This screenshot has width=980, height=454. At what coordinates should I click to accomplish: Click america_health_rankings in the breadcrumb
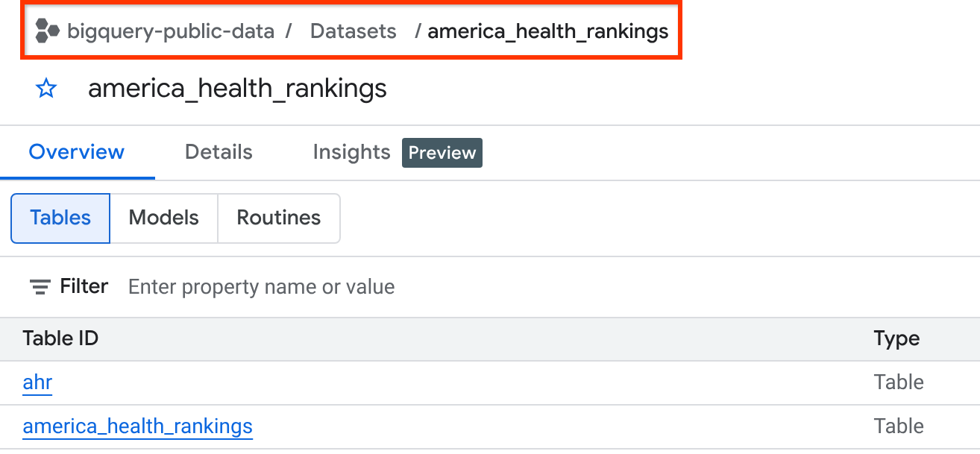click(x=547, y=31)
